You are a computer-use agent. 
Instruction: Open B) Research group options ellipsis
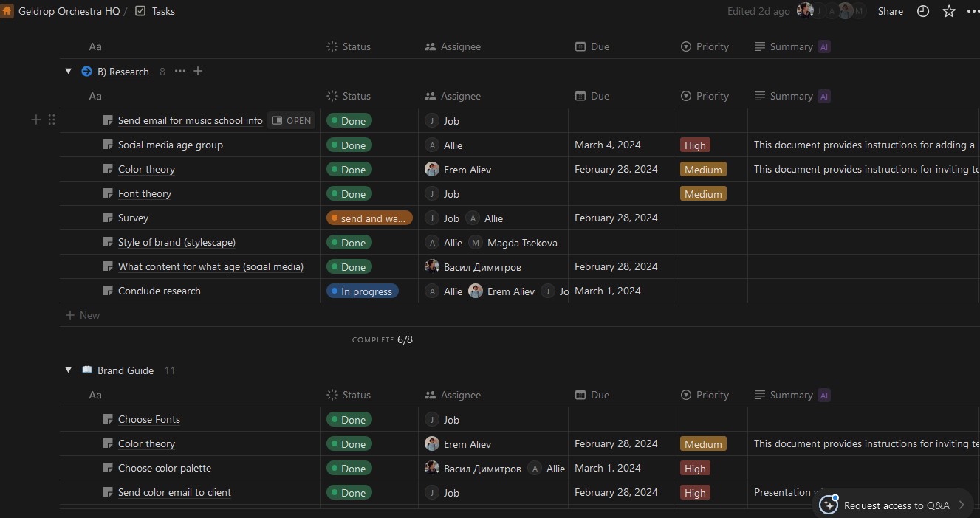click(x=180, y=71)
